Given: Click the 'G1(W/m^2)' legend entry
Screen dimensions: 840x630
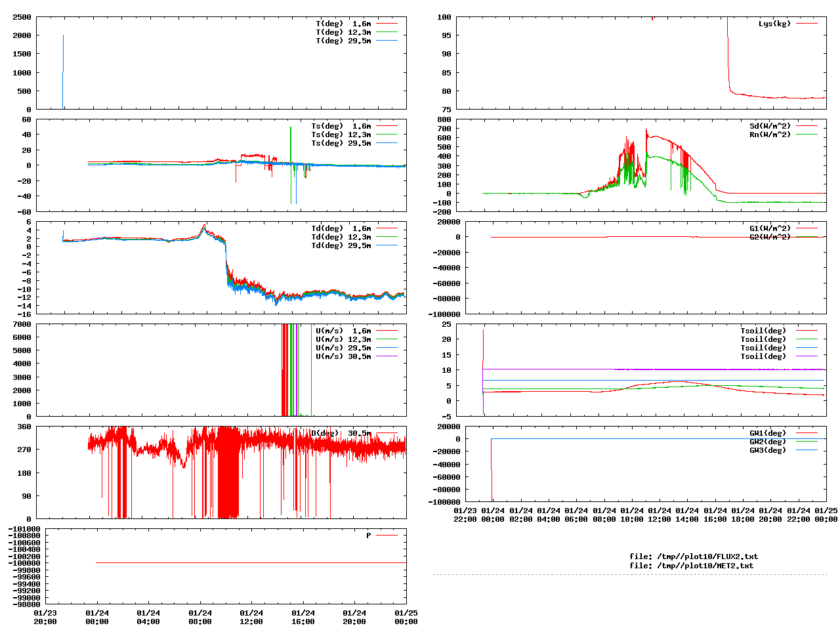Looking at the screenshot, I should coord(770,228).
